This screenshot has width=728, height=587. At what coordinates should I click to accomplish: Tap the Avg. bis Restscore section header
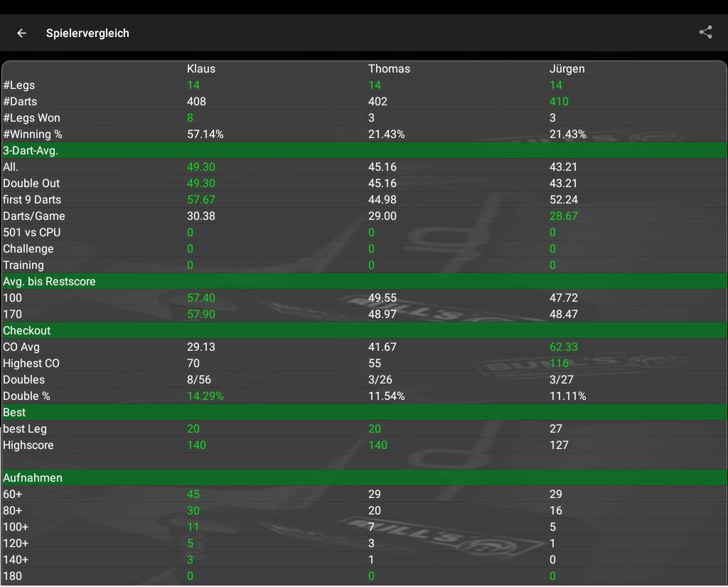(49, 282)
